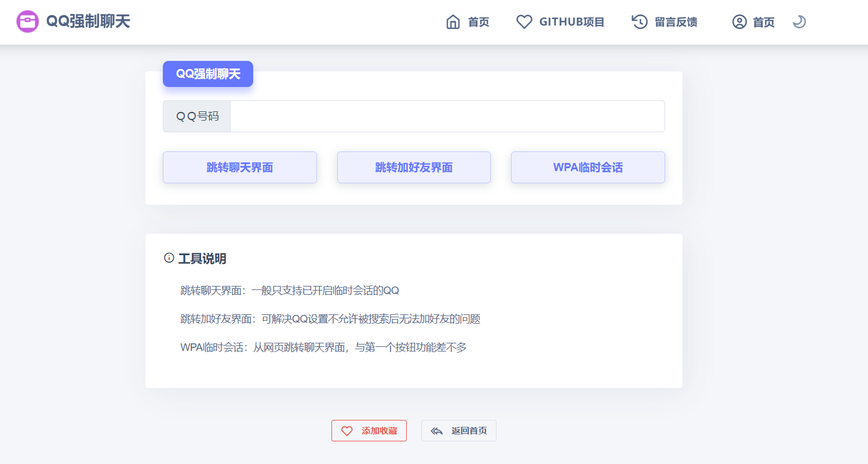
Task: Click inside the QQ号码 input field
Action: click(x=446, y=116)
